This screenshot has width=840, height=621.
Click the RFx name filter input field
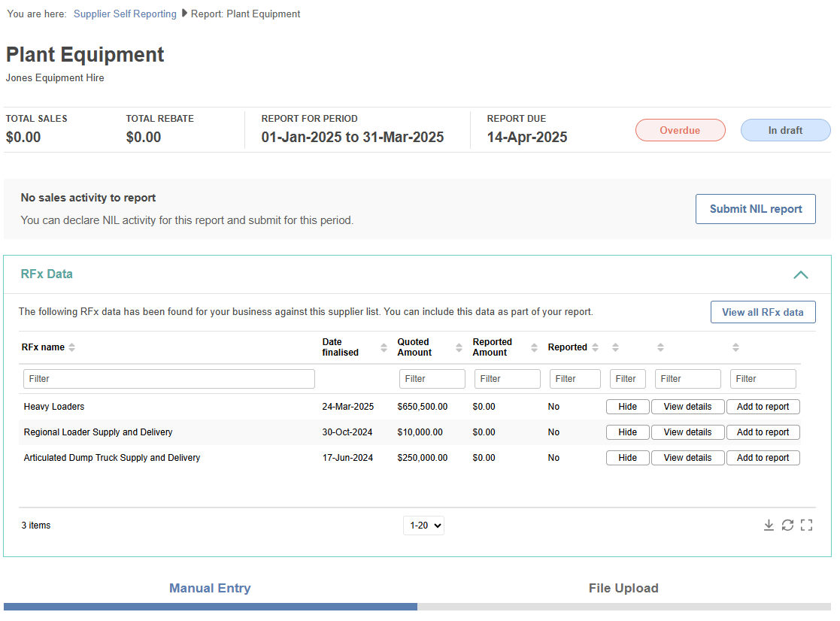168,379
